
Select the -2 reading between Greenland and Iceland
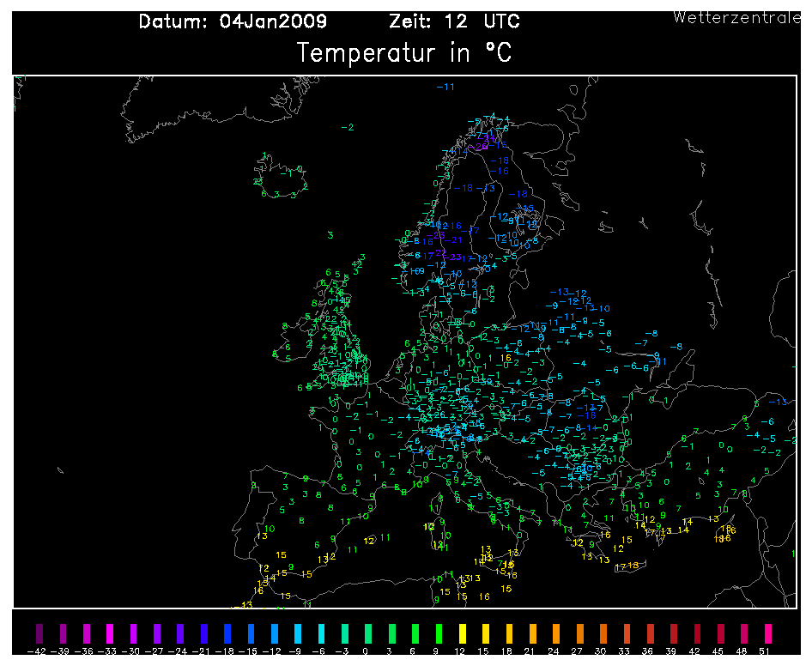[x=348, y=127]
